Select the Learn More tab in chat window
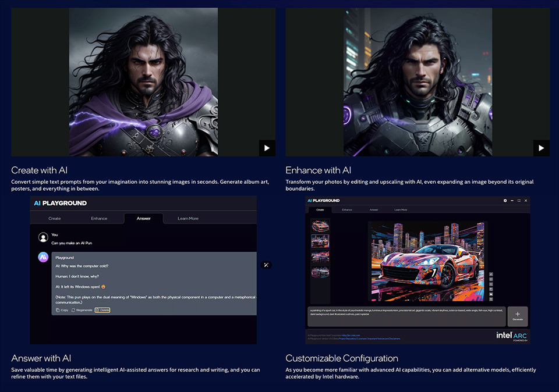Viewport: 559px width, 392px height. coord(187,219)
